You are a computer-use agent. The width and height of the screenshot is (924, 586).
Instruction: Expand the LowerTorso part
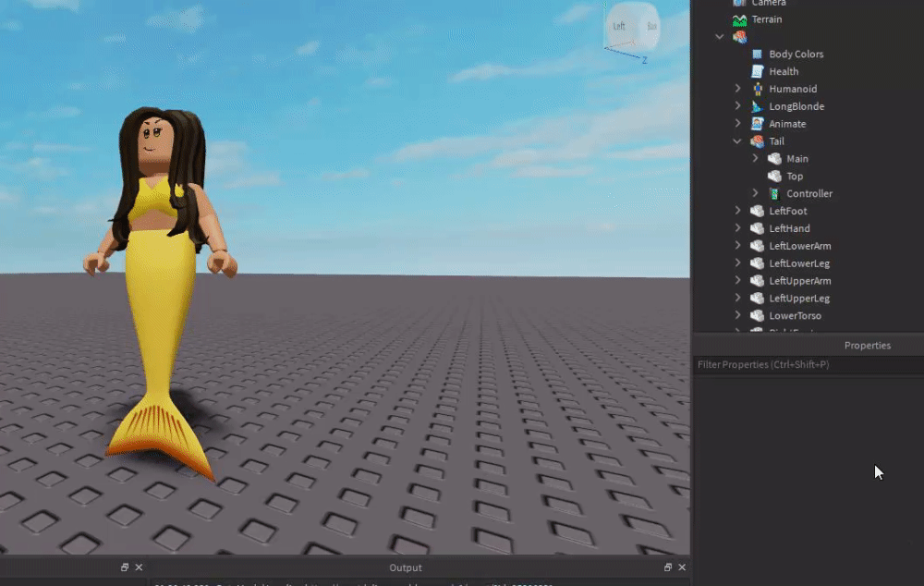pos(737,315)
